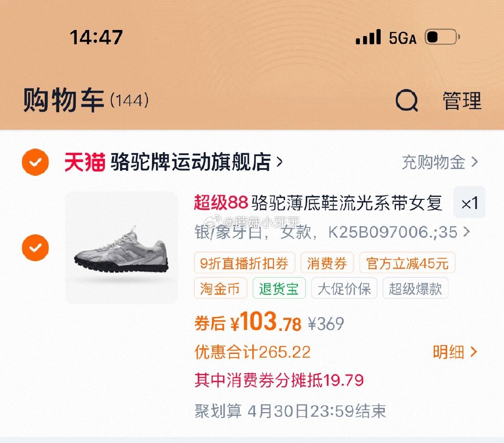Deselect the orange checkmark next to product image
504x443 pixels.
[x=35, y=247]
